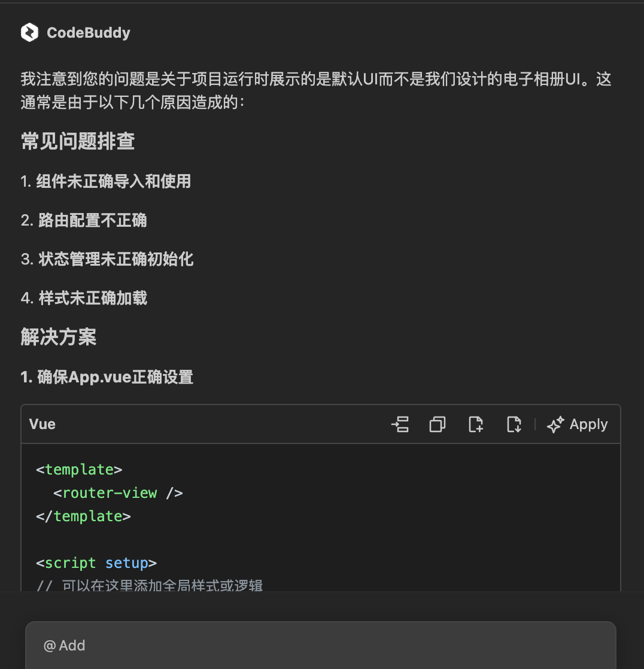Click the sparkles icon beside Apply
644x669 pixels.
(554, 424)
